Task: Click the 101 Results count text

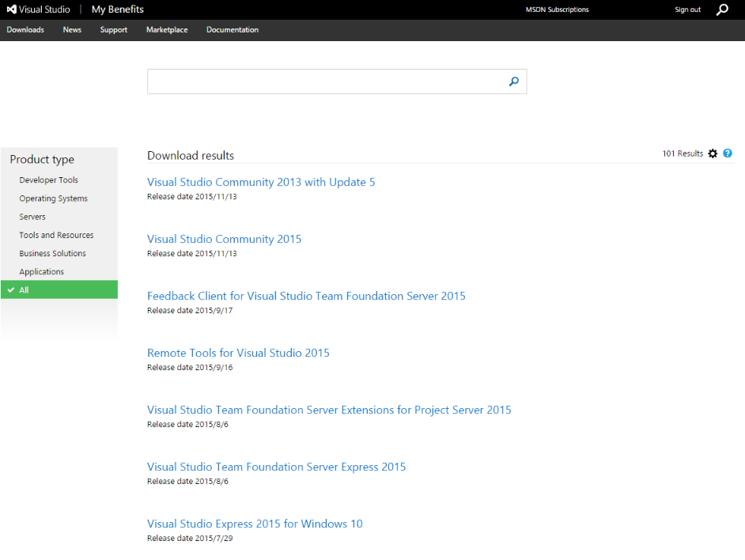Action: (x=683, y=153)
